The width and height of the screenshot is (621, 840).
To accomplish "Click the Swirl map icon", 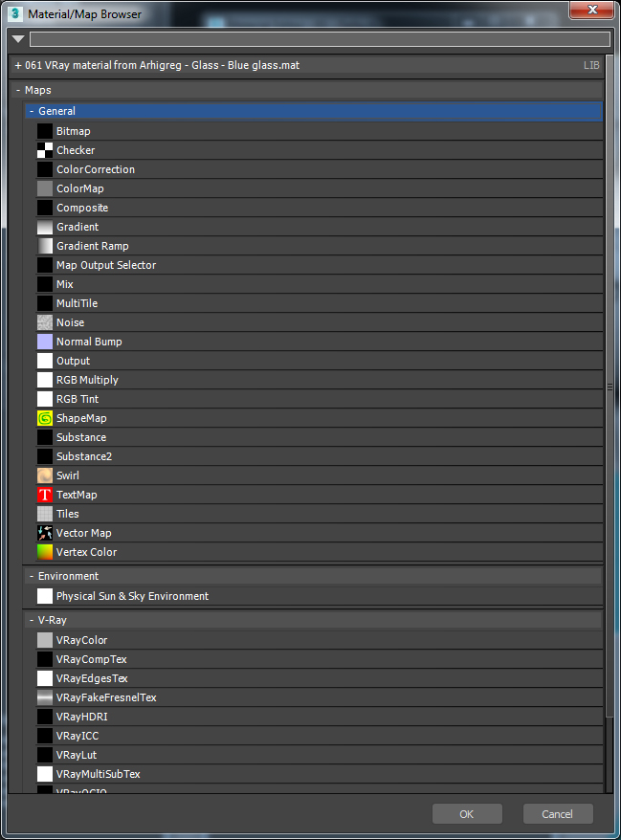I will point(45,475).
